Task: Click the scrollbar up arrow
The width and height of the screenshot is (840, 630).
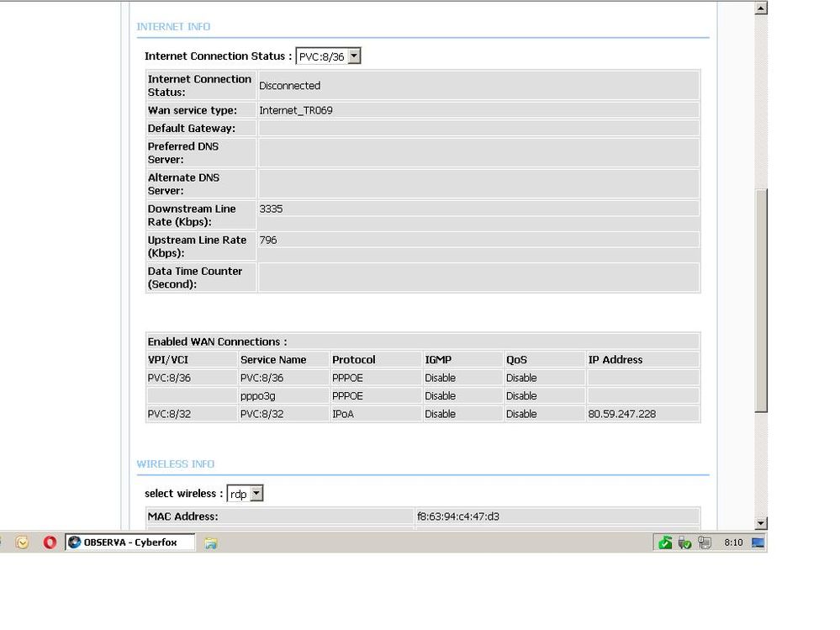Action: pyautogui.click(x=761, y=8)
